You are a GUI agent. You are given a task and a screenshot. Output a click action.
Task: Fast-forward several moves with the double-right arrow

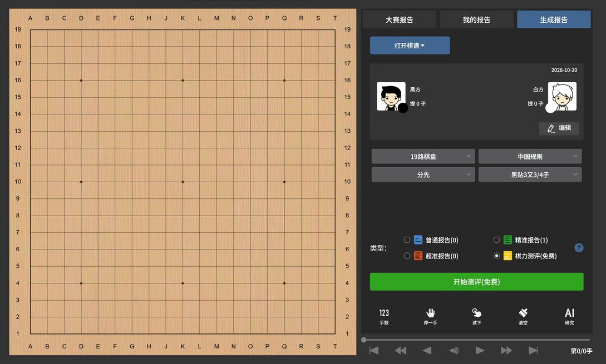point(506,351)
